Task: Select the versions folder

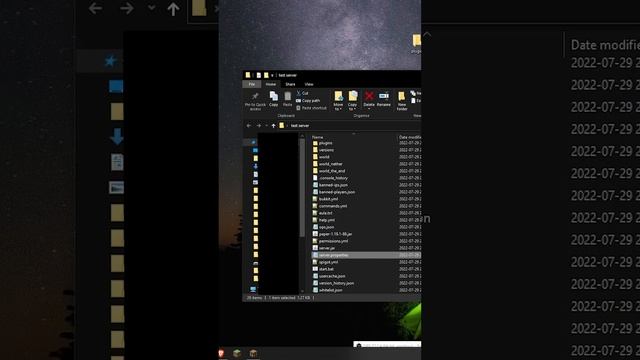Action: tap(323, 150)
